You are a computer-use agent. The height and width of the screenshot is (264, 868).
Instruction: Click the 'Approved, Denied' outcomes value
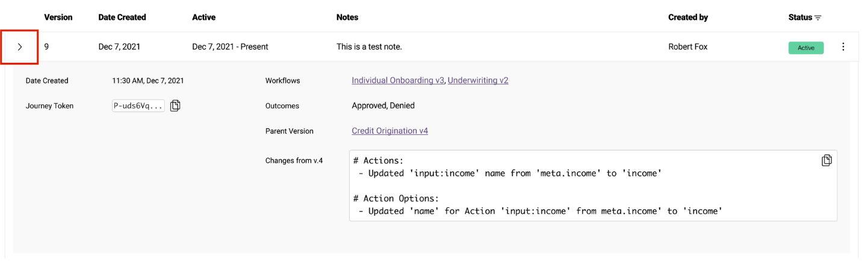(x=383, y=105)
